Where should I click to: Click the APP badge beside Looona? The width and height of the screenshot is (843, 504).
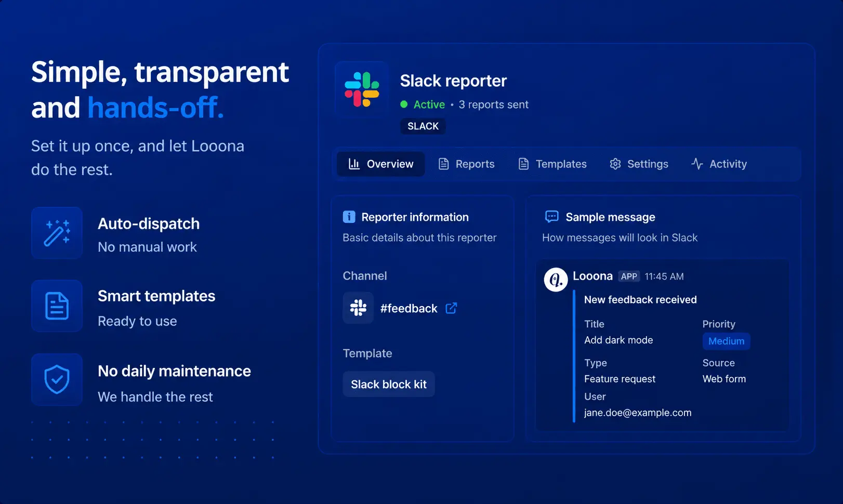(629, 276)
